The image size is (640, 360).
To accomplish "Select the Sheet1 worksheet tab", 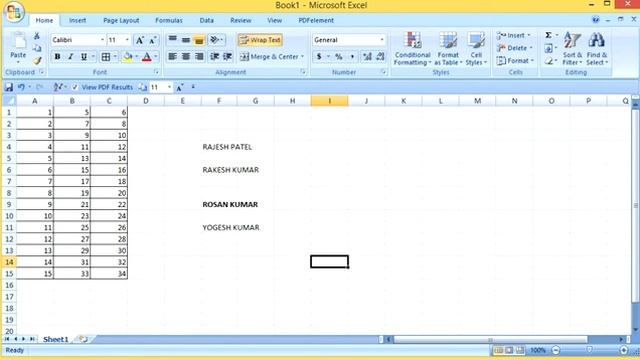I will point(56,339).
